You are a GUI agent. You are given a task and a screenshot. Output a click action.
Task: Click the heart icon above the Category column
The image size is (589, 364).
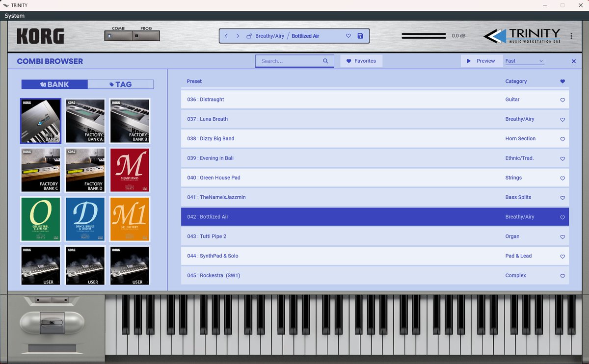click(x=562, y=80)
